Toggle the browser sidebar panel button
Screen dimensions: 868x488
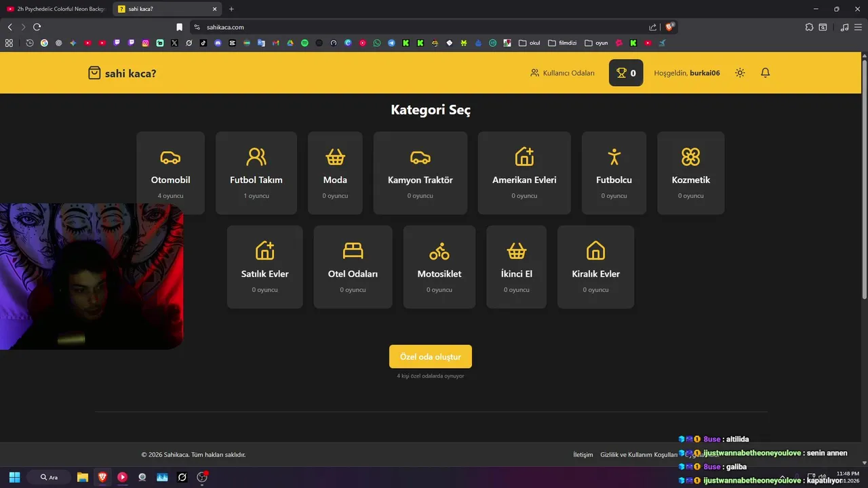tap(823, 27)
